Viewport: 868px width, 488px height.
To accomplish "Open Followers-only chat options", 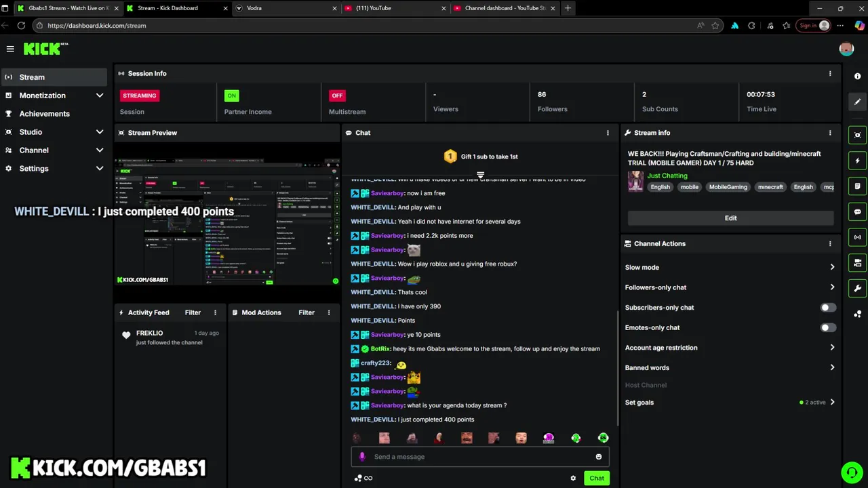I will [x=730, y=287].
